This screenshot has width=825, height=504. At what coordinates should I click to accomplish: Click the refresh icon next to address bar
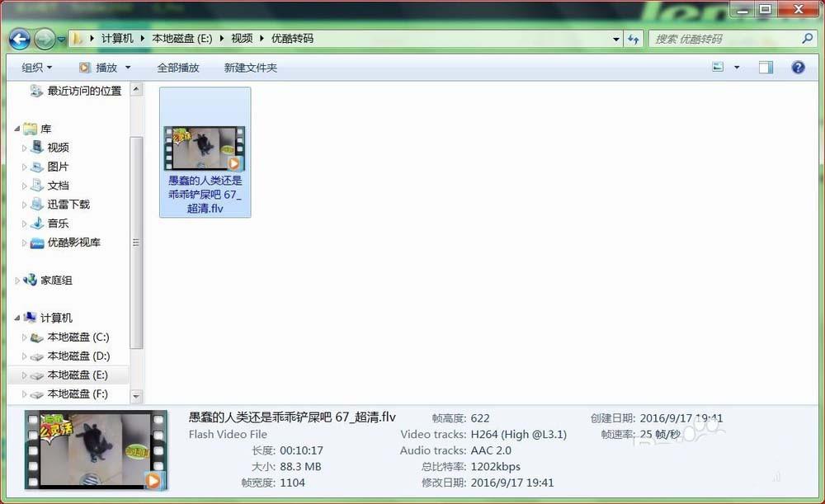pyautogui.click(x=633, y=38)
